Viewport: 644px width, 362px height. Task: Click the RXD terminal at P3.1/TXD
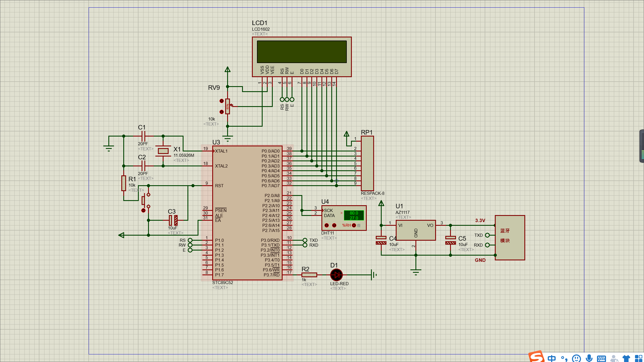pos(305,245)
